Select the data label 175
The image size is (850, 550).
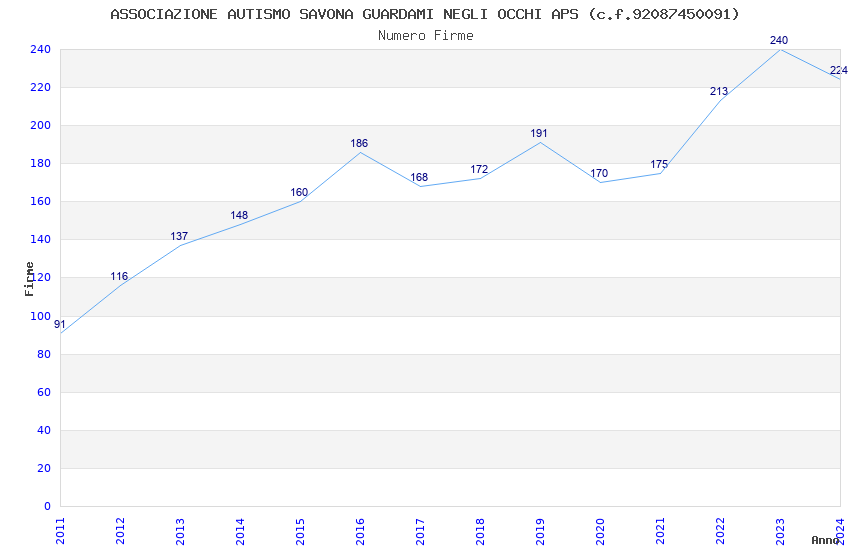coord(659,164)
